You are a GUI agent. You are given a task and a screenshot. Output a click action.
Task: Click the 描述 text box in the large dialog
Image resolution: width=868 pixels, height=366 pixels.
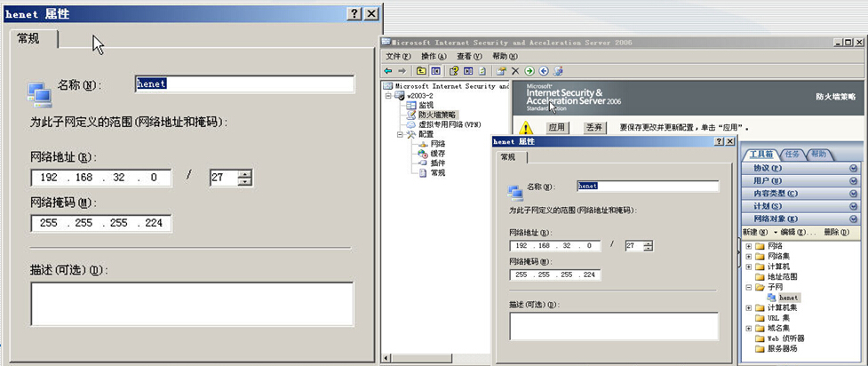coord(191,304)
